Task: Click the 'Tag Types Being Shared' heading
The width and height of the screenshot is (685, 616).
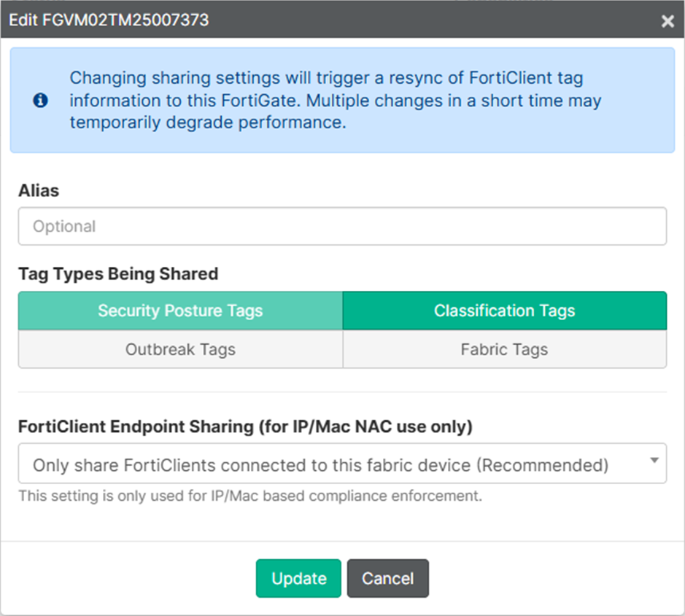Action: 118,273
